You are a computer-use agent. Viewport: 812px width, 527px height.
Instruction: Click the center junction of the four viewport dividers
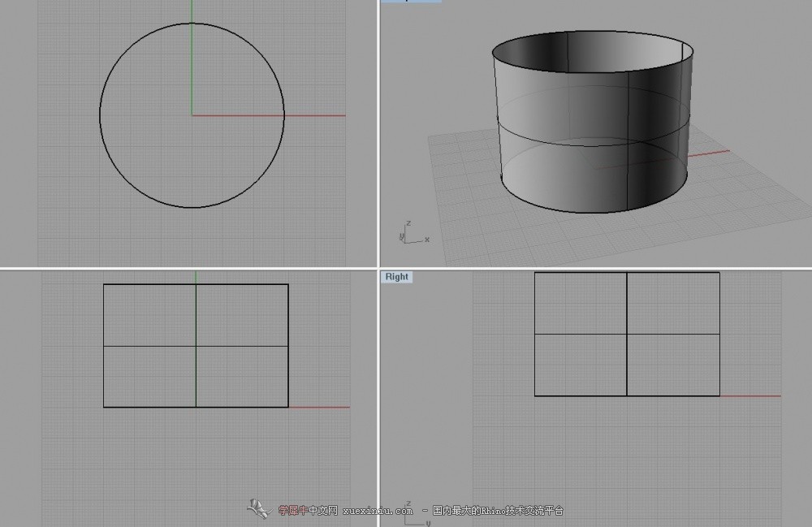coord(378,269)
